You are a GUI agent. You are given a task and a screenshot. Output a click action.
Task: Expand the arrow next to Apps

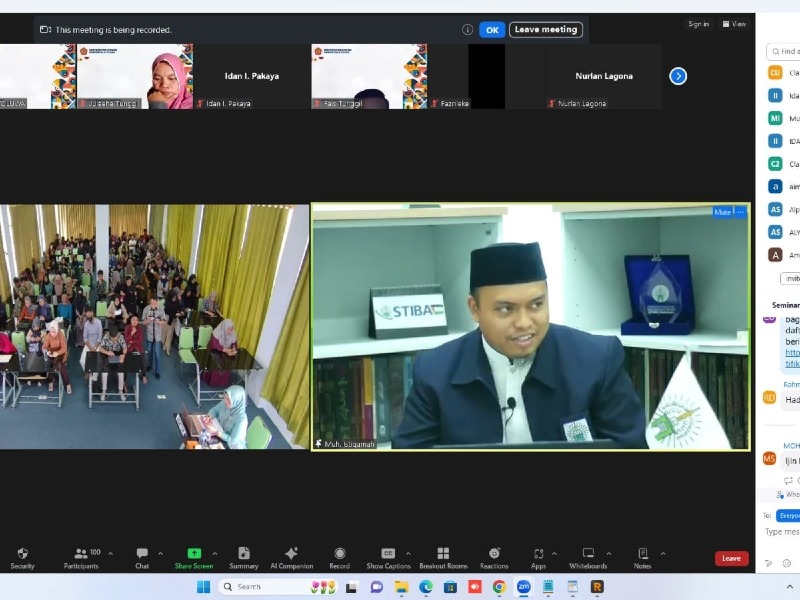coord(555,554)
